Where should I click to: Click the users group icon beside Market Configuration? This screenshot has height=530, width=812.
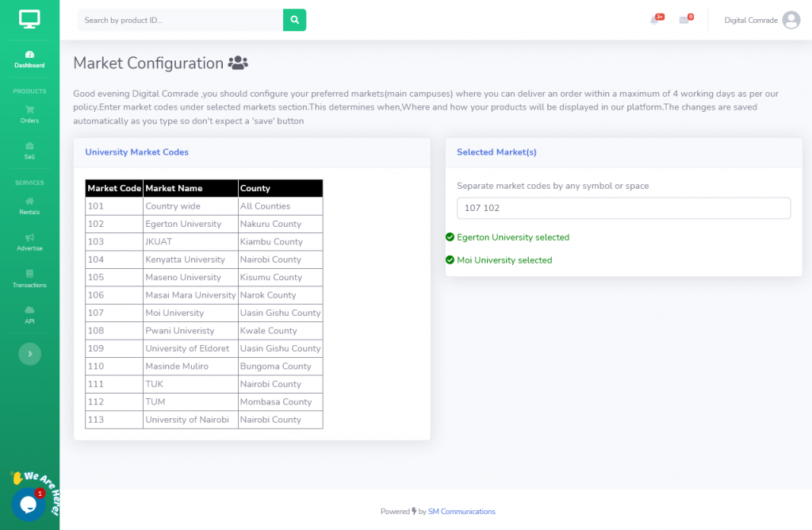coord(238,63)
